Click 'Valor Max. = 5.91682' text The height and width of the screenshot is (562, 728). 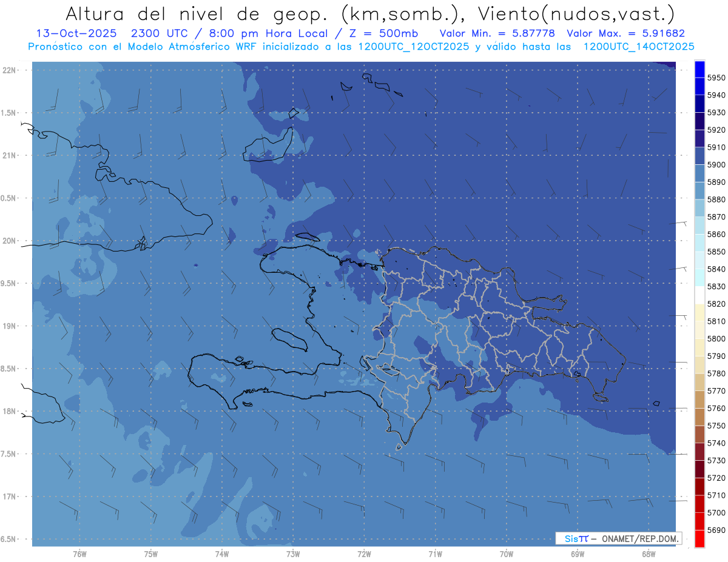pyautogui.click(x=625, y=33)
